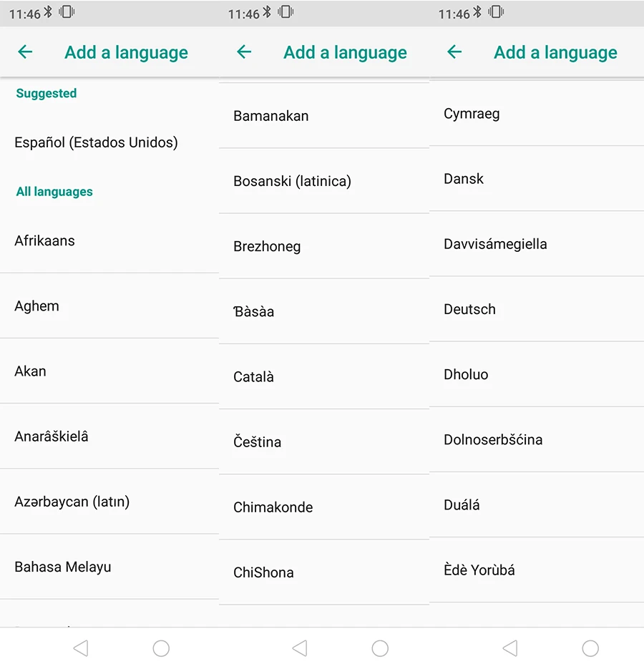Pick Deutsch language
The width and height of the screenshot is (644, 669).
click(537, 309)
